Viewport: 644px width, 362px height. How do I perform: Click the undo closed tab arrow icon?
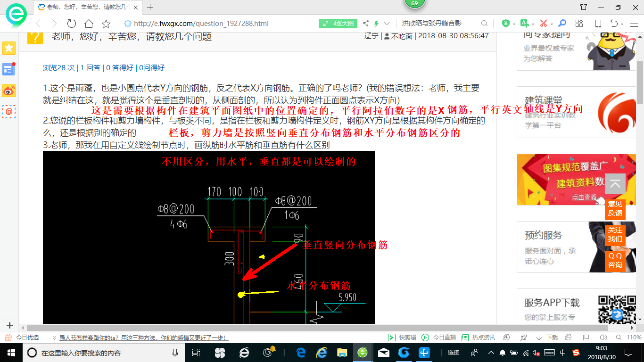point(614,24)
